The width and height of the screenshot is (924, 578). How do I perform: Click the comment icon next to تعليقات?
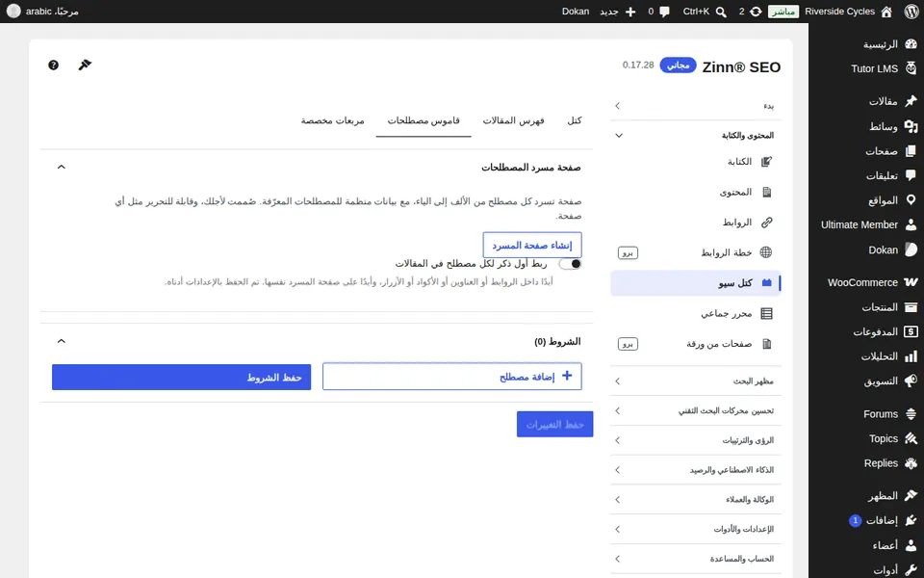click(x=911, y=175)
